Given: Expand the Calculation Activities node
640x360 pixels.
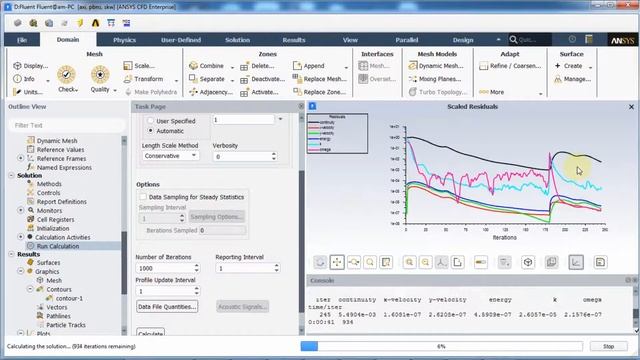Looking at the screenshot, I should [x=21, y=237].
